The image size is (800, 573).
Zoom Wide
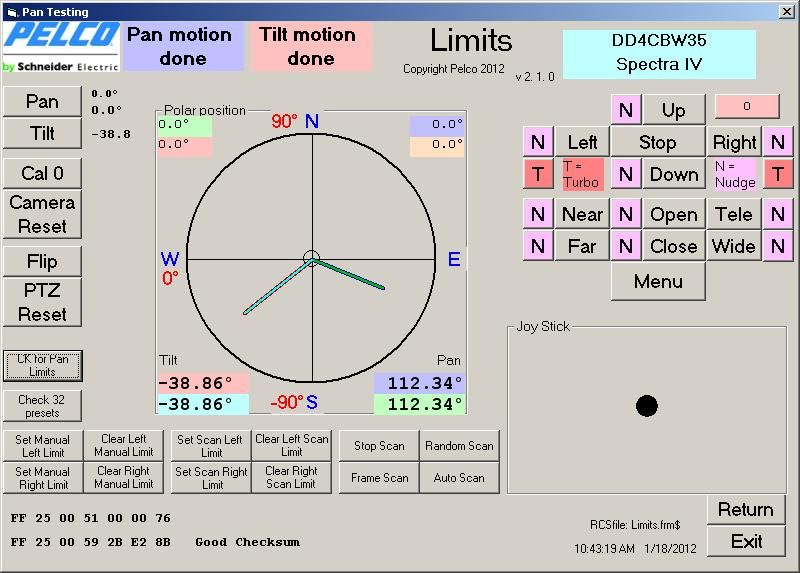(x=734, y=246)
